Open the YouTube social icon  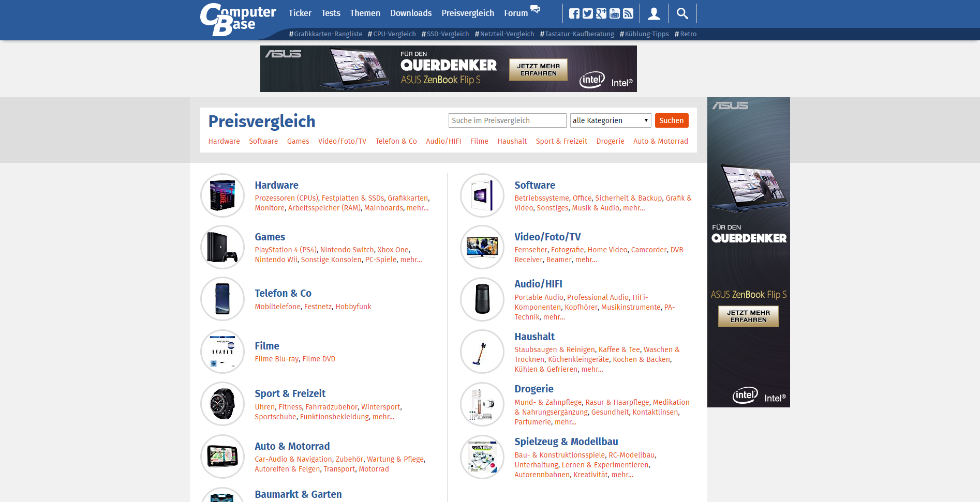click(x=615, y=13)
